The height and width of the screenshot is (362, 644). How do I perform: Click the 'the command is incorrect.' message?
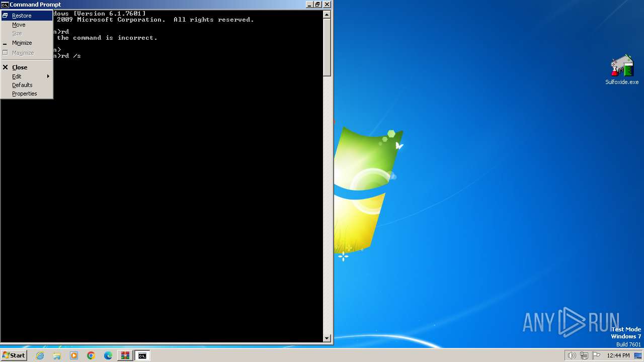pos(107,38)
